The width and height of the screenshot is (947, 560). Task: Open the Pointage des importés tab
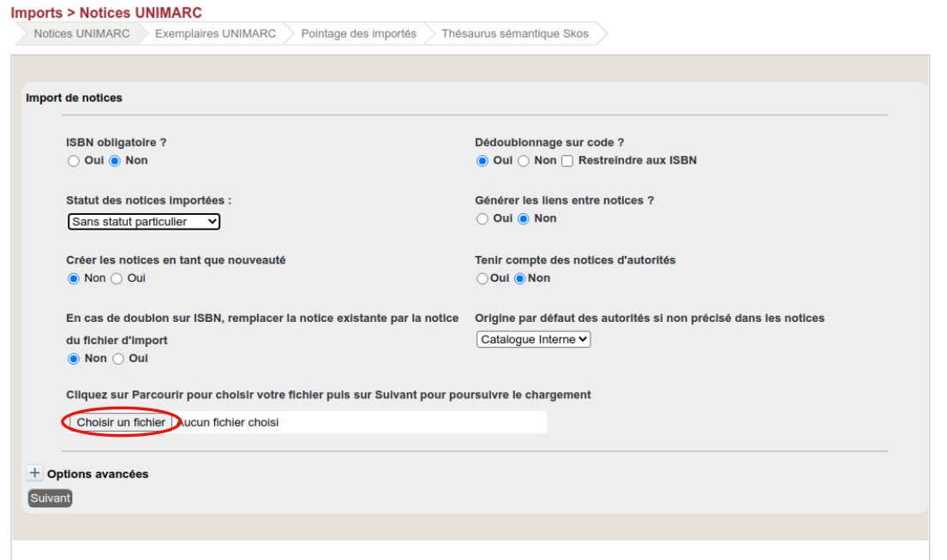[x=358, y=33]
